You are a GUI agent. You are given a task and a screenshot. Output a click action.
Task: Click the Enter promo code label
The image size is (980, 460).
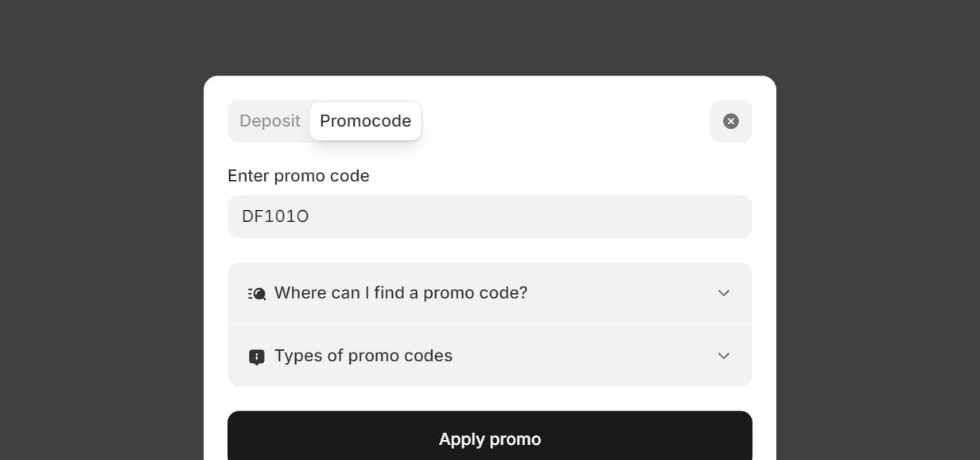point(298,176)
